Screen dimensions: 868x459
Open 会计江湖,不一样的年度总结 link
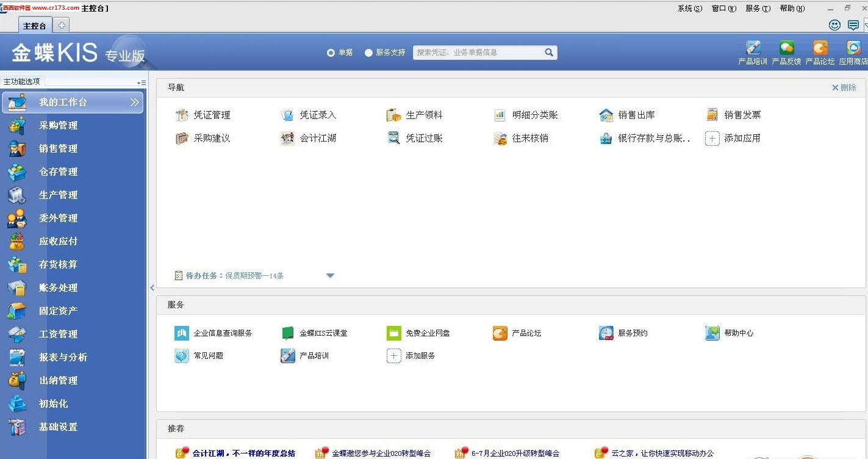[x=244, y=454]
